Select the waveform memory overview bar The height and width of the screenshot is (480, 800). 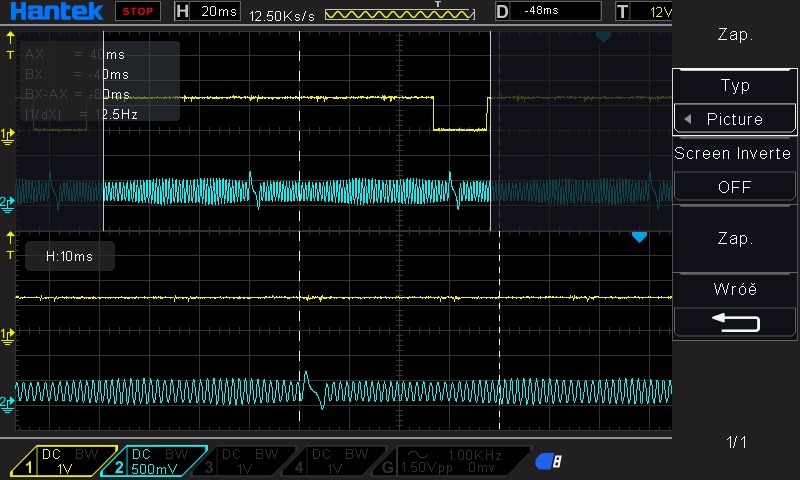(398, 13)
